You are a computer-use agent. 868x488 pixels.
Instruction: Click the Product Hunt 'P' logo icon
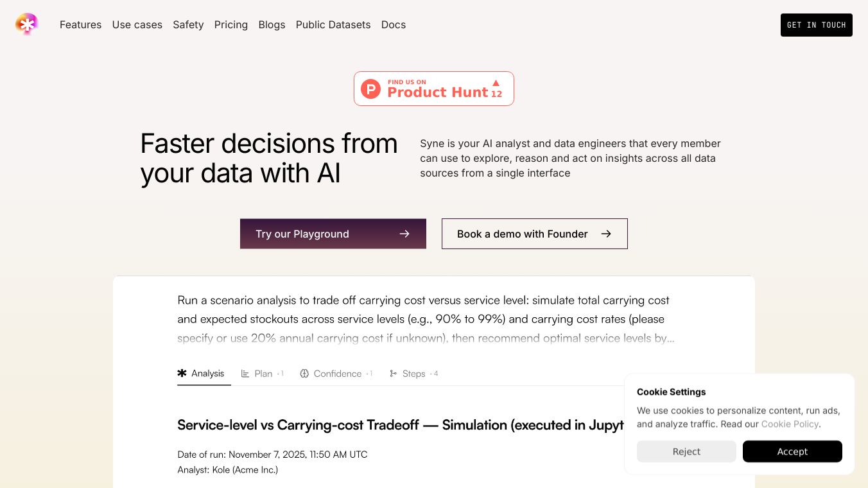[370, 89]
